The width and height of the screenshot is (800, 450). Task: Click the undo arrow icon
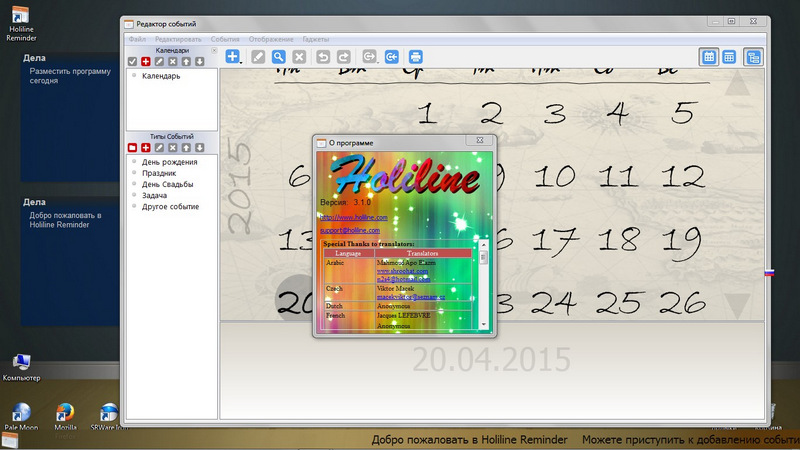[323, 57]
